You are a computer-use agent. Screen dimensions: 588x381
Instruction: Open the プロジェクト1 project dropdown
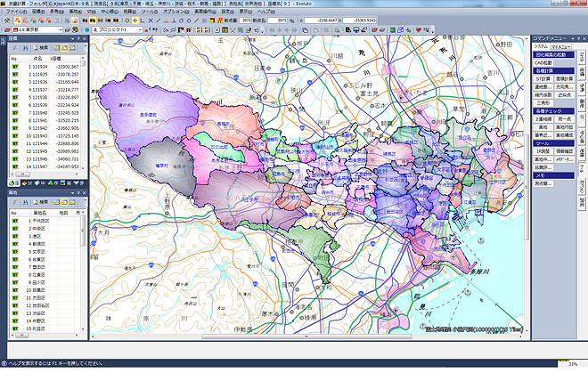pyautogui.click(x=140, y=29)
